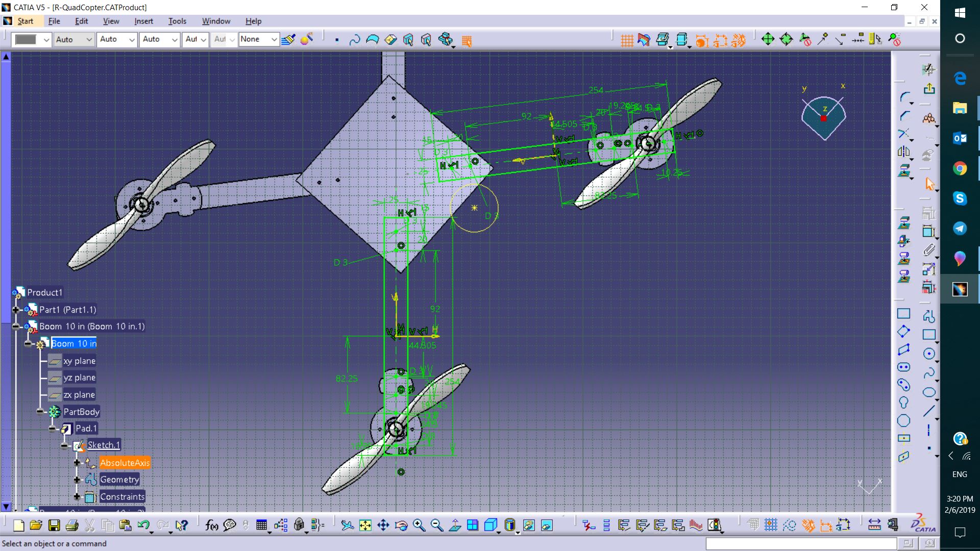Click the Zoom In icon

coord(419,525)
